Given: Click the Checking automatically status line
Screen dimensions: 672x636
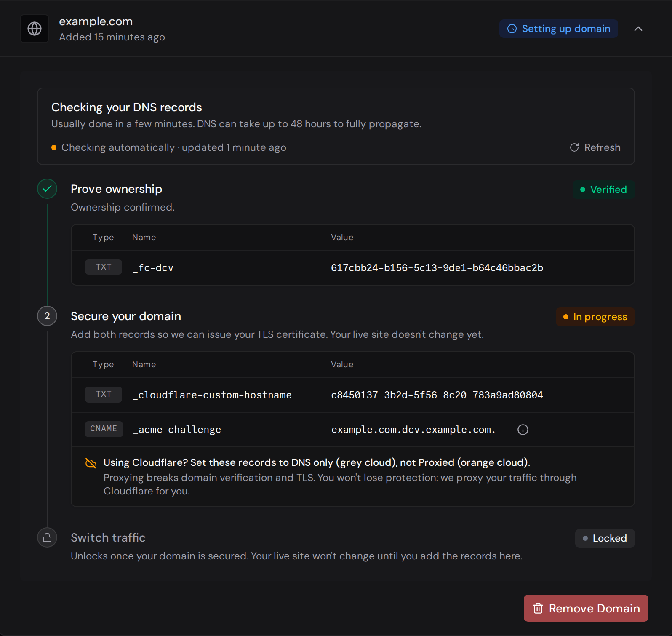Looking at the screenshot, I should [x=169, y=147].
